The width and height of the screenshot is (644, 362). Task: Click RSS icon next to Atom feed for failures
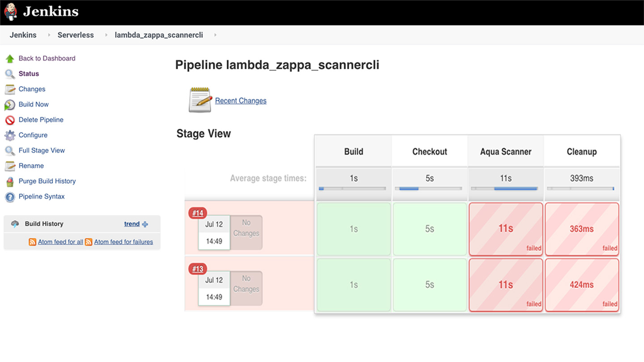(89, 242)
